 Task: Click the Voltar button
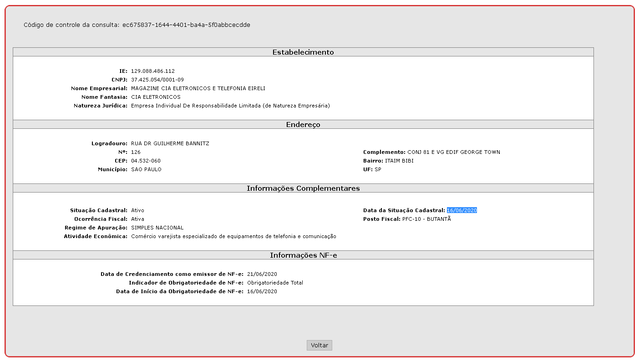coord(319,345)
